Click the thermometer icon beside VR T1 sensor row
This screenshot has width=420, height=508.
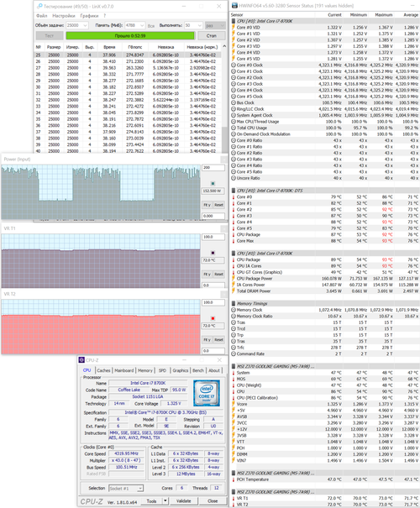(234, 498)
